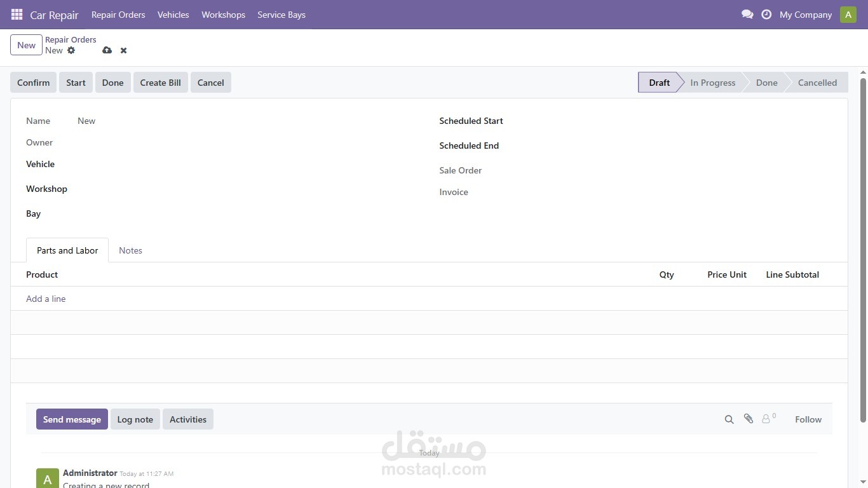Viewport: 868px width, 488px height.
Task: Save the record with the cloud icon
Action: coord(107,50)
